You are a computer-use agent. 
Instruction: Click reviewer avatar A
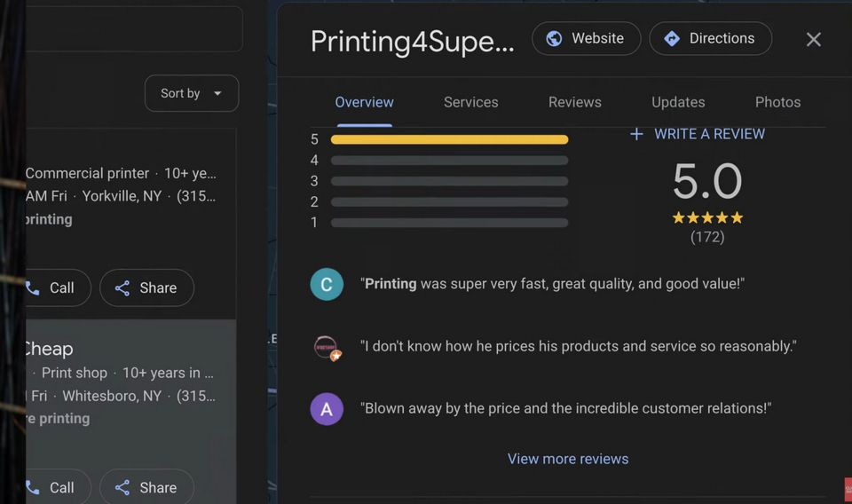click(327, 409)
